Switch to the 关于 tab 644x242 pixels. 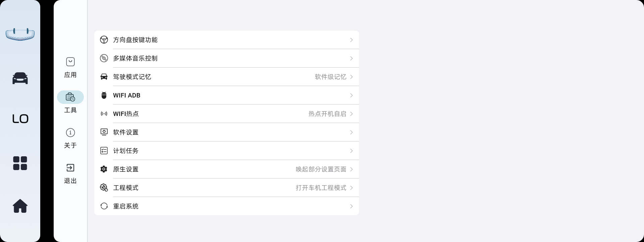click(x=70, y=138)
